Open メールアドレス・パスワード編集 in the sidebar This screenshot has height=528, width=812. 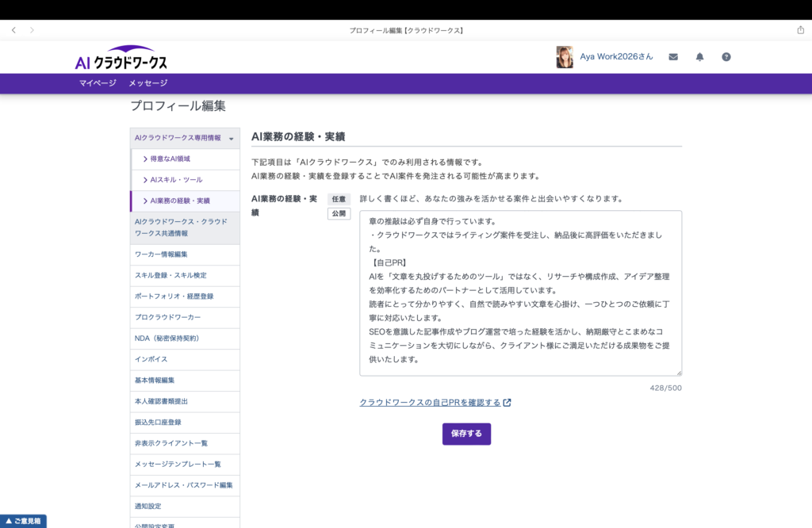coord(185,485)
